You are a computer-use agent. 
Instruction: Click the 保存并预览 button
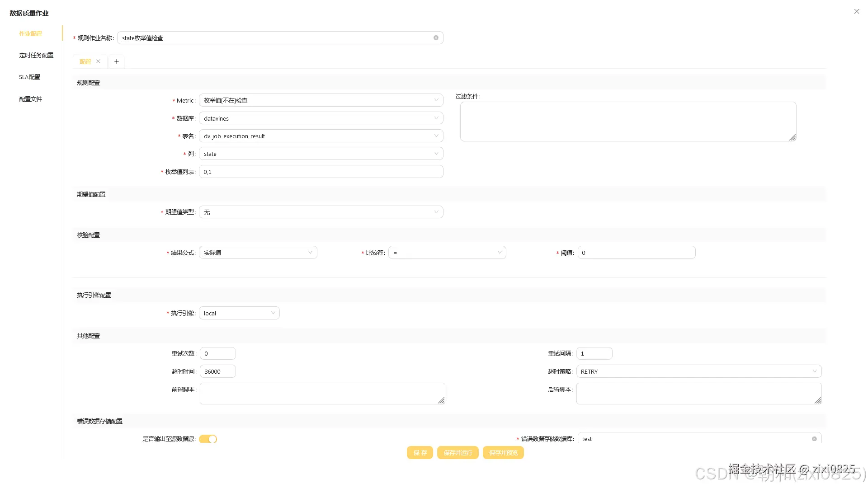click(503, 453)
